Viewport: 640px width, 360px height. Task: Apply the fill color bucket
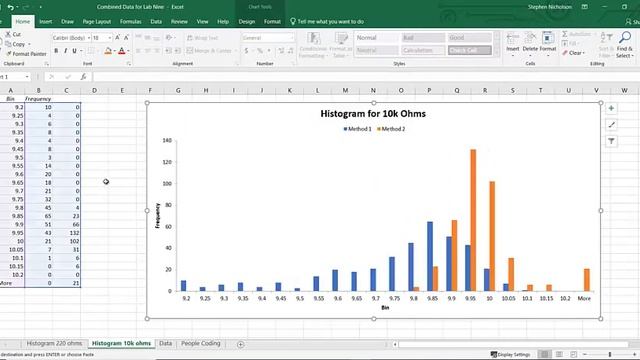point(108,51)
